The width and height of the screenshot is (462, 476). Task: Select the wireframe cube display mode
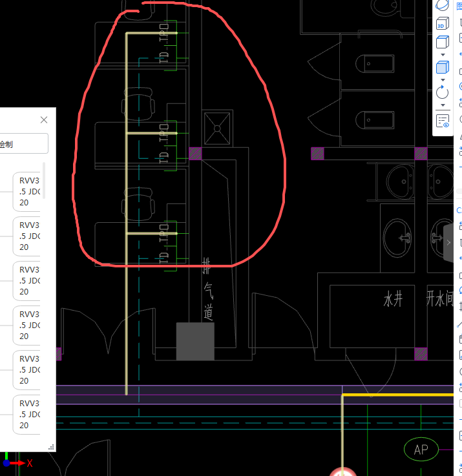(x=442, y=42)
